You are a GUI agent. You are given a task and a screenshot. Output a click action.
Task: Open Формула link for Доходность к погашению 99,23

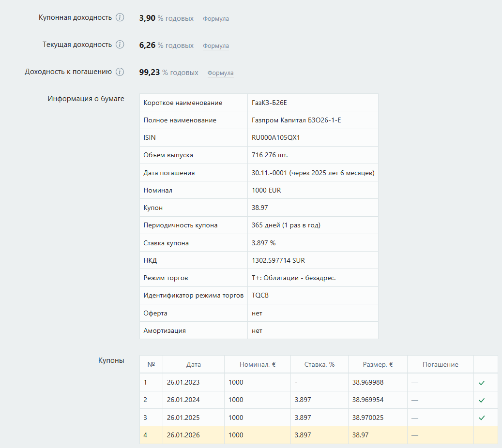point(220,73)
